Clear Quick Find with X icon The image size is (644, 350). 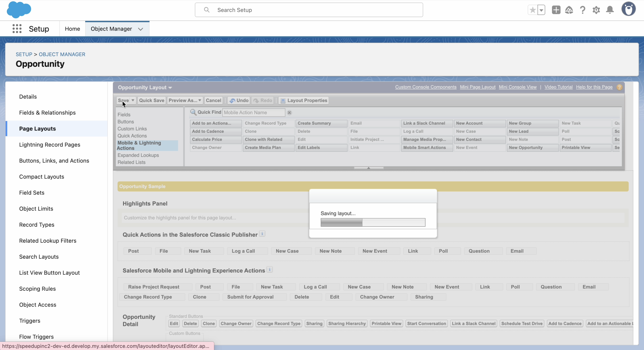click(x=290, y=113)
